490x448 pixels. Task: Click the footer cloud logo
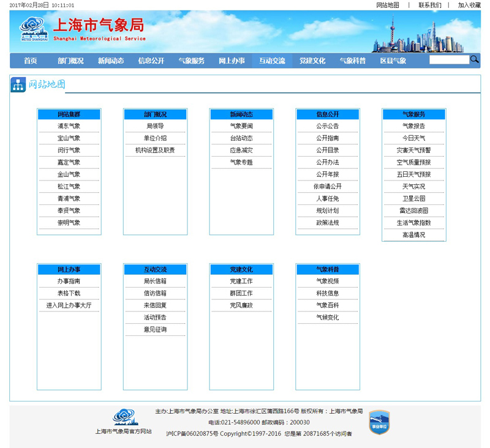126,417
